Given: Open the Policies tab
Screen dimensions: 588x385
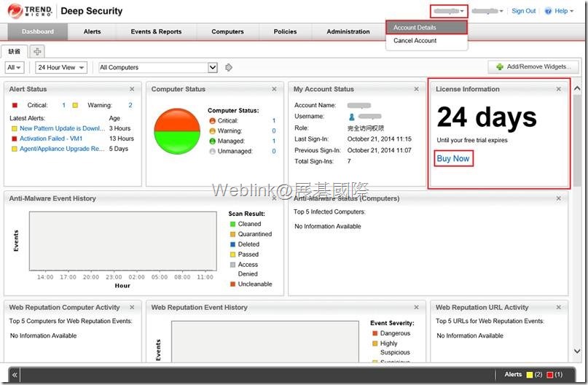Looking at the screenshot, I should click(285, 31).
